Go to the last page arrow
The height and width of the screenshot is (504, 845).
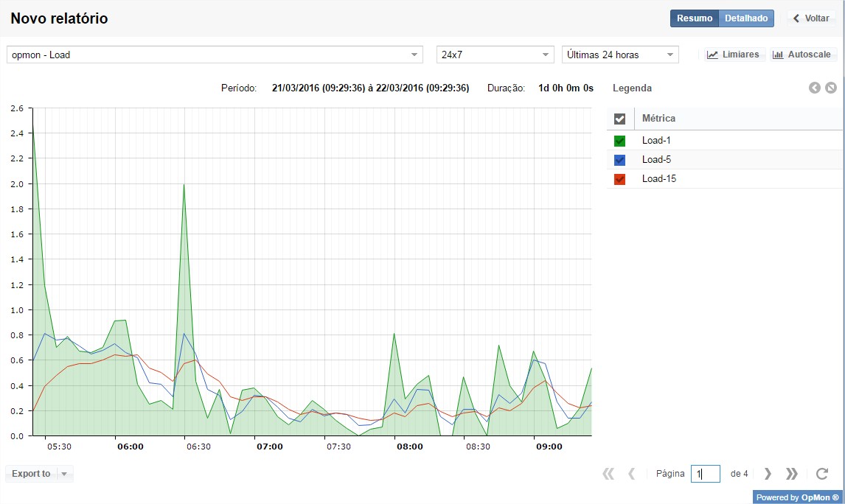[792, 474]
